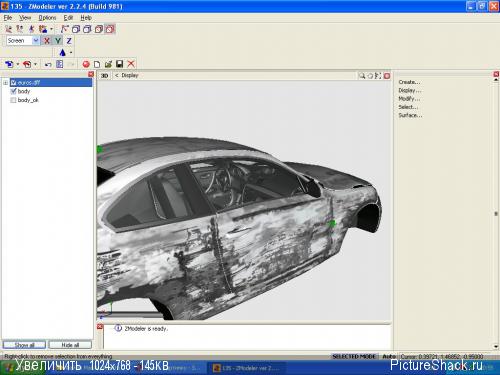The image size is (500, 375).
Task: Click the viewport maximize corners icon
Action: 378,76
